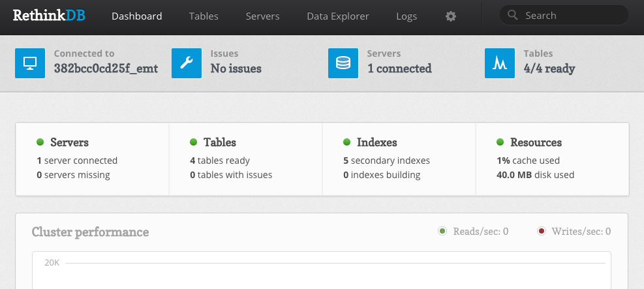
Task: Focus the Search input field
Action: [564, 15]
